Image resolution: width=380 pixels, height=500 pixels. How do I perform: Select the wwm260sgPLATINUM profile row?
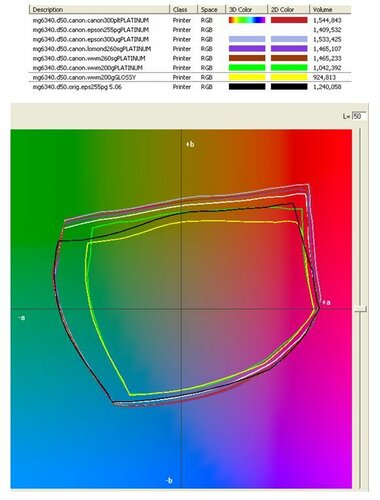point(190,58)
